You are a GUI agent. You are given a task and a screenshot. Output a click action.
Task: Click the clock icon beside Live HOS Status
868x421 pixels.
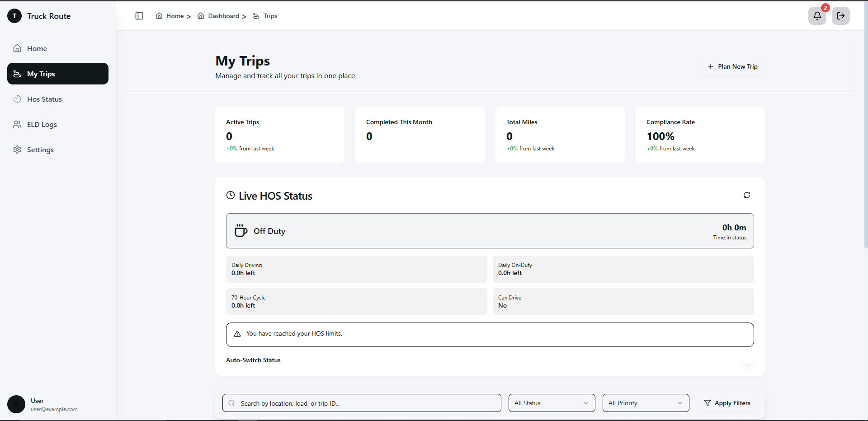pyautogui.click(x=231, y=195)
